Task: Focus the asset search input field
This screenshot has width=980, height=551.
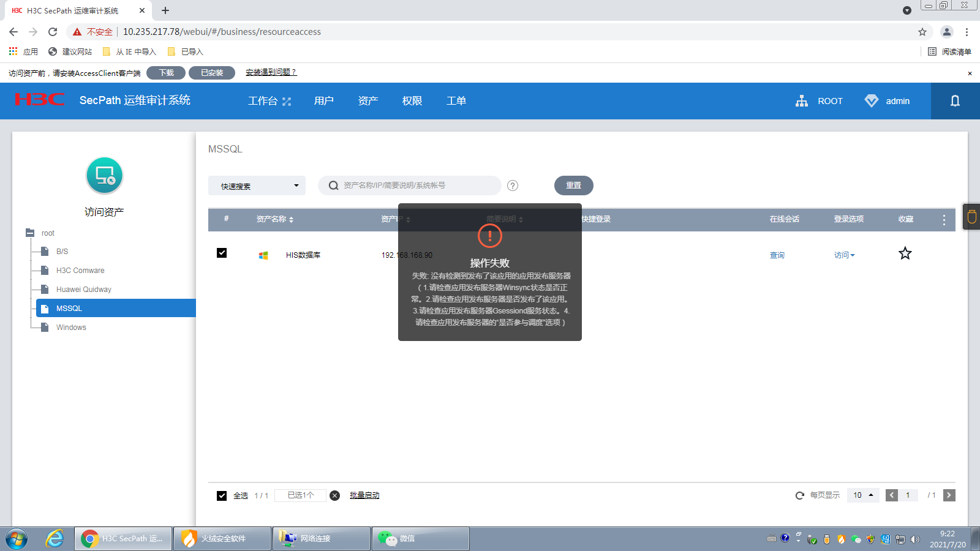Action: [x=409, y=186]
